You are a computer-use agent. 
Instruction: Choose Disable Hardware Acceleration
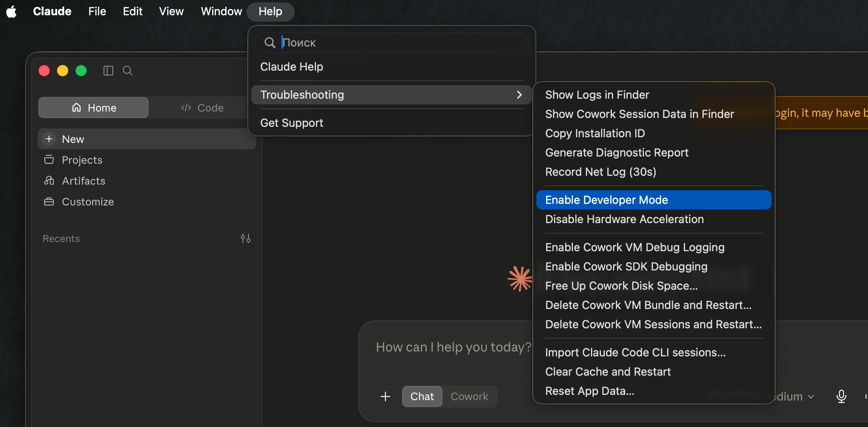[654, 219]
